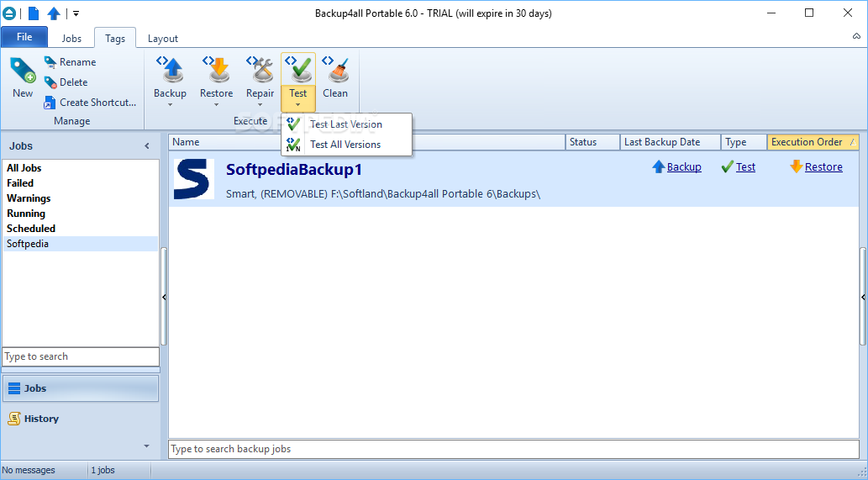Viewport: 868px width, 480px height.
Task: Open the Customize Quick Access Toolbar dropdown
Action: (76, 13)
